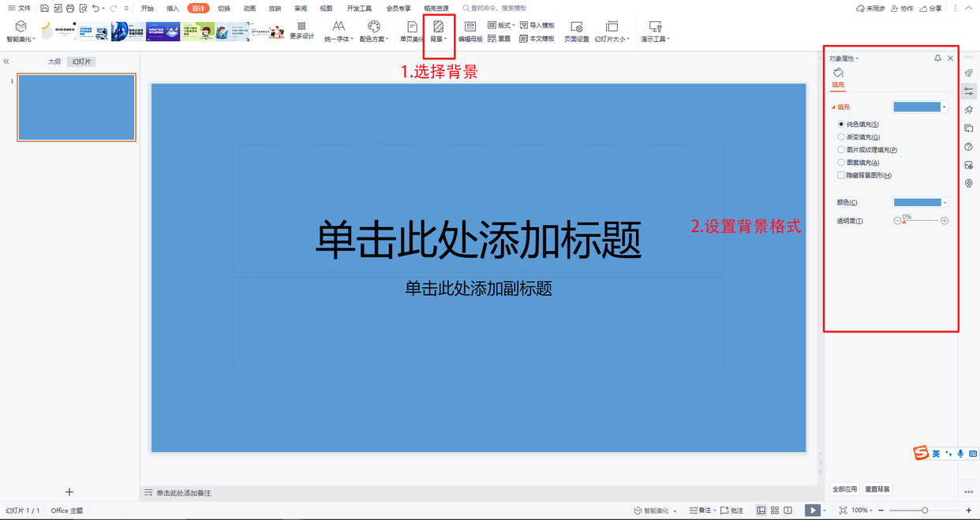
Task: Click the help question mark icon in right sidebar
Action: pos(969,147)
